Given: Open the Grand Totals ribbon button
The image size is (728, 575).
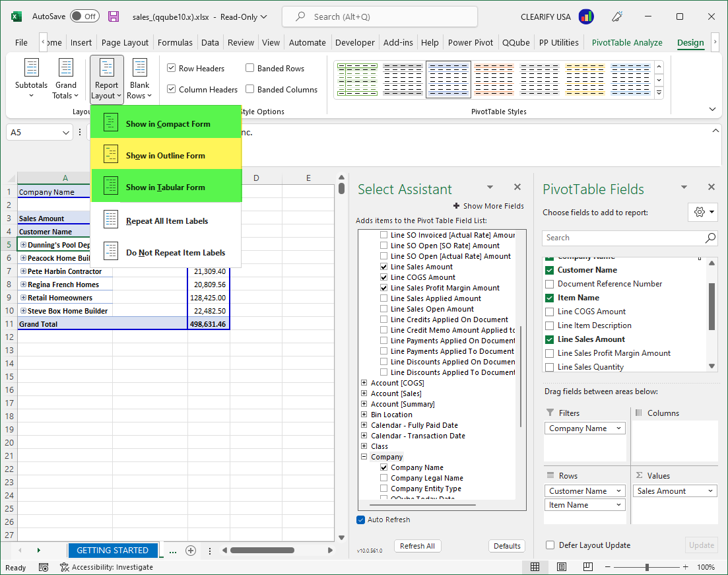Looking at the screenshot, I should tap(65, 79).
